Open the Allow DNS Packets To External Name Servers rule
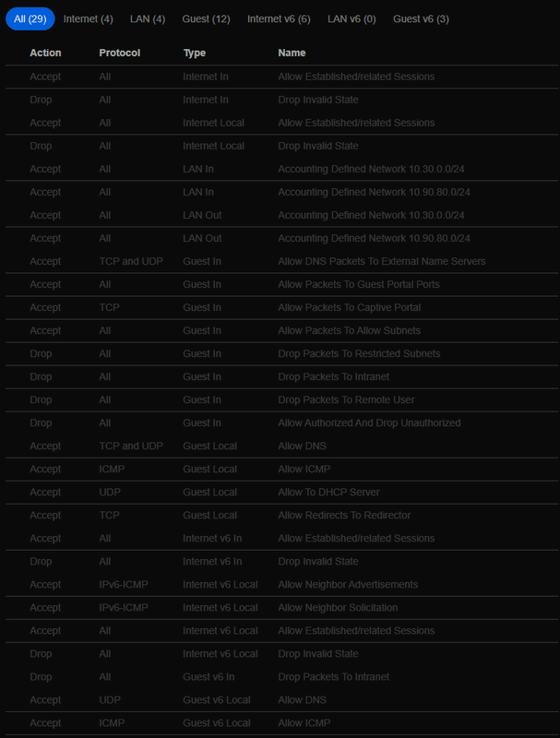 (x=382, y=261)
